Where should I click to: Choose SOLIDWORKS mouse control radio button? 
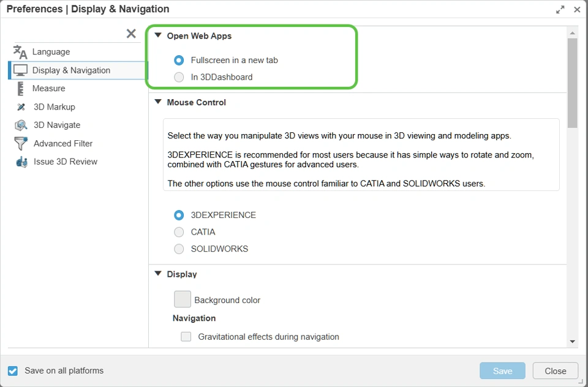(179, 249)
